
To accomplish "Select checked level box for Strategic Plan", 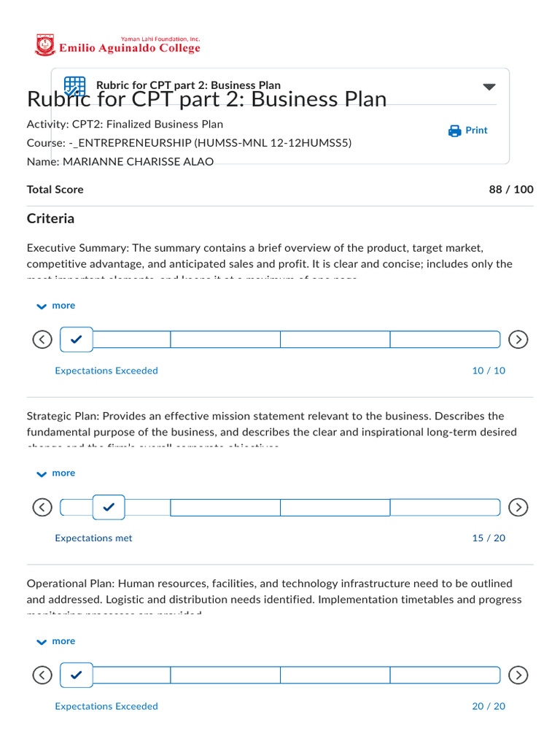I will coord(109,507).
